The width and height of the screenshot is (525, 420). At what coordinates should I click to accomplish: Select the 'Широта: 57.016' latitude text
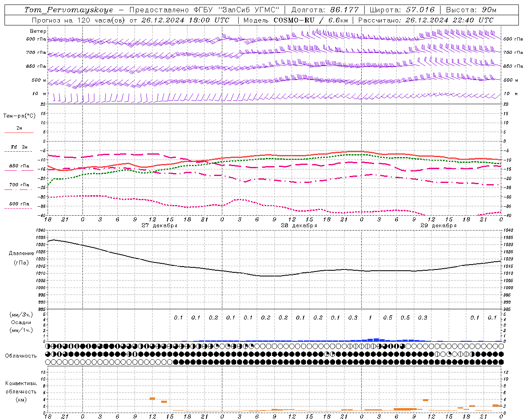tap(402, 10)
